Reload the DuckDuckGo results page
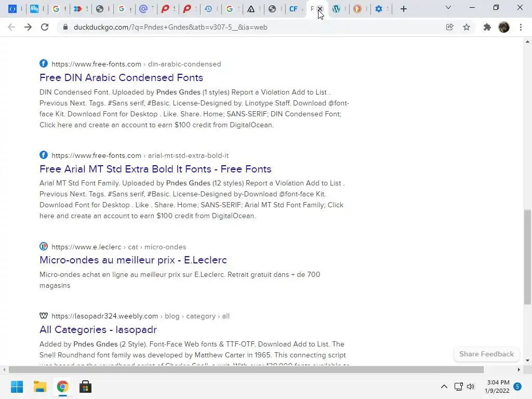 pos(45,27)
